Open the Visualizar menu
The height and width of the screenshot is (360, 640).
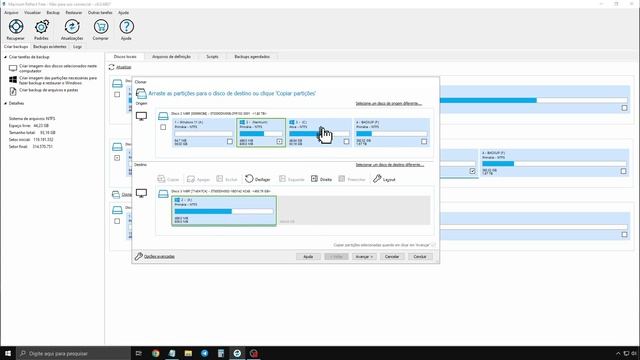32,13
